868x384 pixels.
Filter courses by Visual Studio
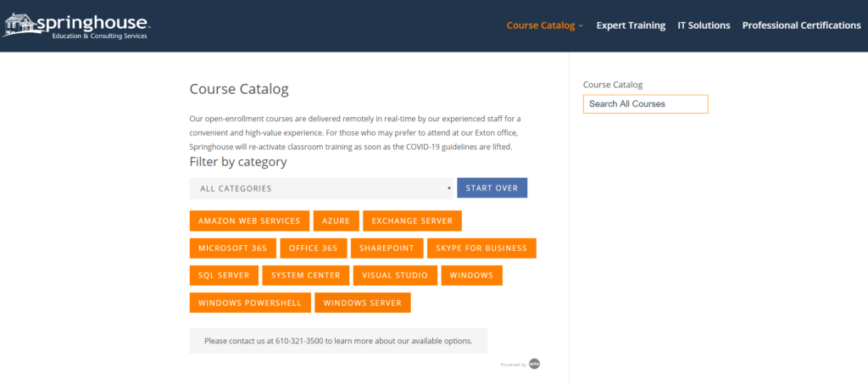click(x=395, y=275)
